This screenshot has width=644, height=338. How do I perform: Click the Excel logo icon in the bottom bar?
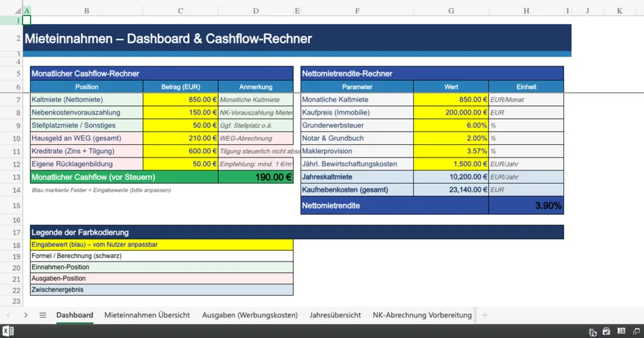[8, 331]
